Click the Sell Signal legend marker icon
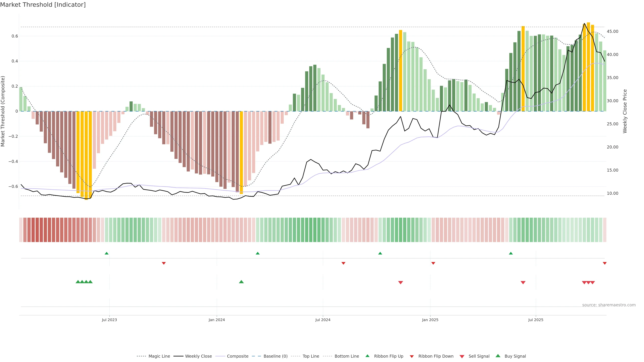The width and height of the screenshot is (644, 362). (462, 356)
